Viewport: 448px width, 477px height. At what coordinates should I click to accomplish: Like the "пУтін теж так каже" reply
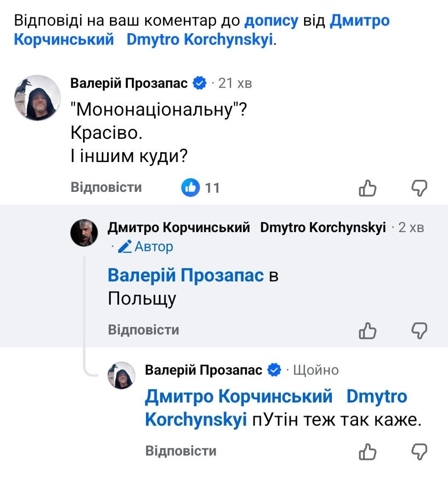367,451
